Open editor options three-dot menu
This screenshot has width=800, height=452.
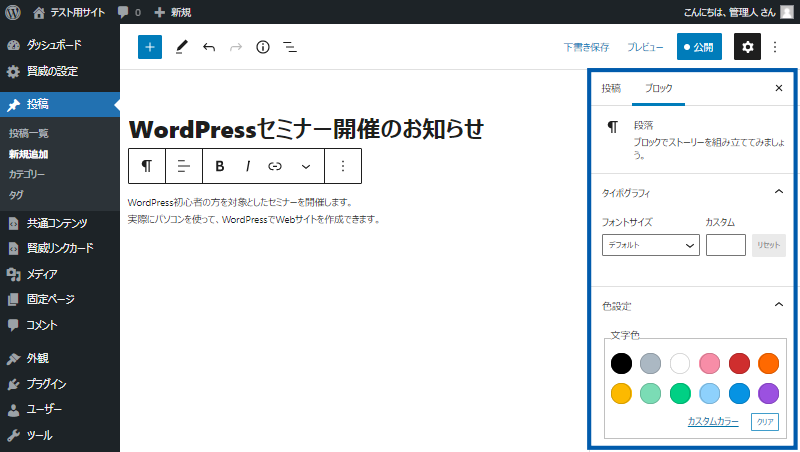click(x=775, y=47)
